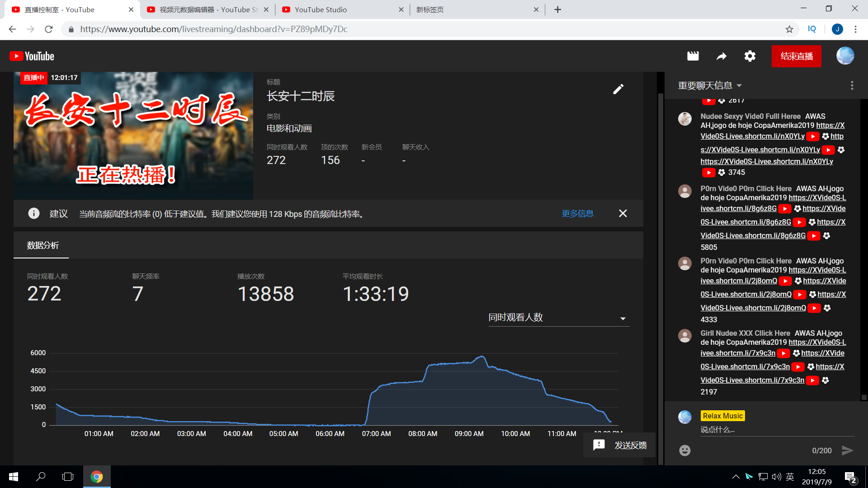Click the 说点什么 chat input field
The width and height of the screenshot is (868, 488).
click(777, 430)
